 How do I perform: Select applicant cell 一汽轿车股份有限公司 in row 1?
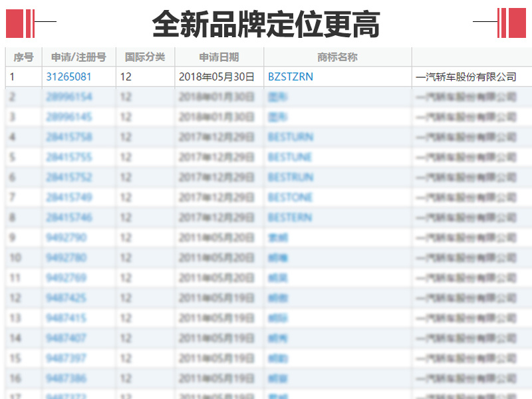point(466,77)
